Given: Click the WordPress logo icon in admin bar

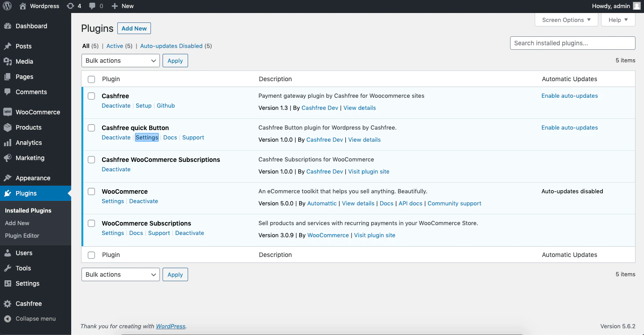Looking at the screenshot, I should tap(7, 6).
